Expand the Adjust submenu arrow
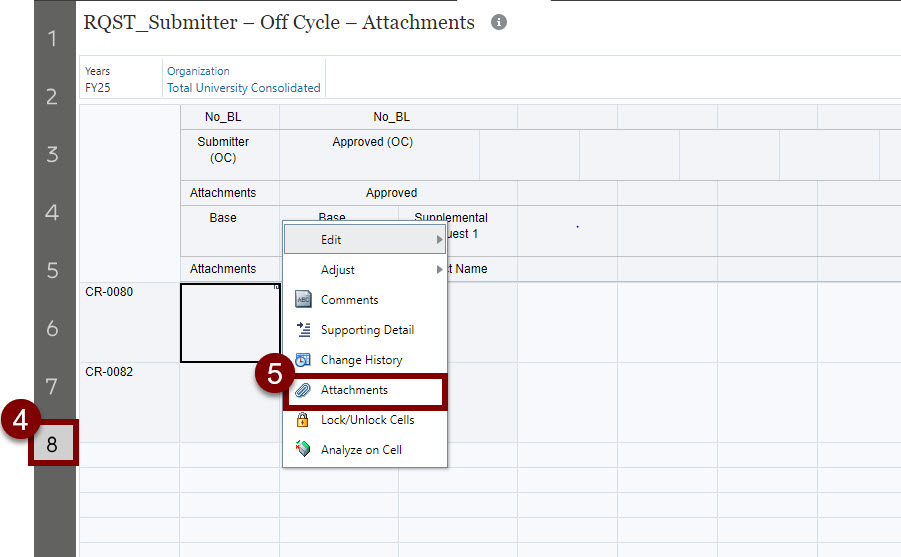Screen dimensions: 901x557 (x=439, y=270)
